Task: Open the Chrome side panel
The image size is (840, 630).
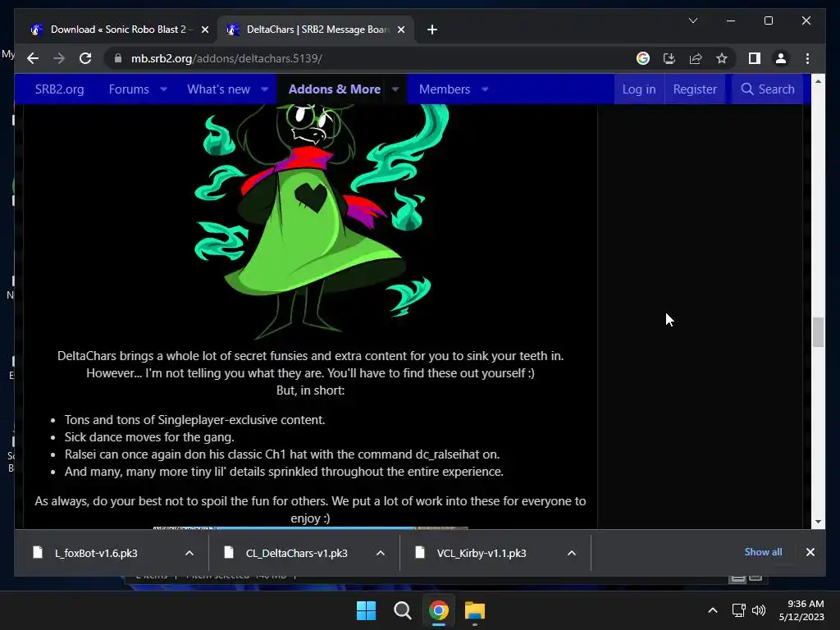Action: tap(755, 58)
